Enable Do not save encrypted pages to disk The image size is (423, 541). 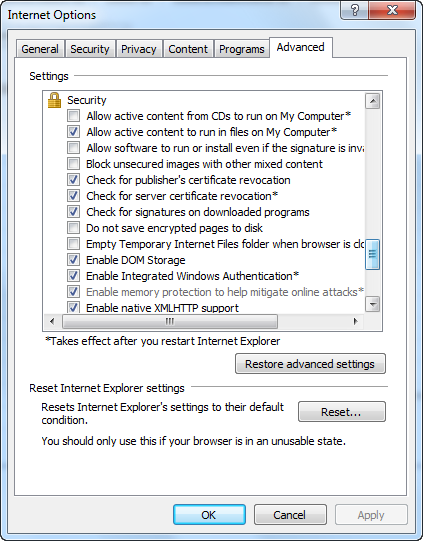[73, 228]
